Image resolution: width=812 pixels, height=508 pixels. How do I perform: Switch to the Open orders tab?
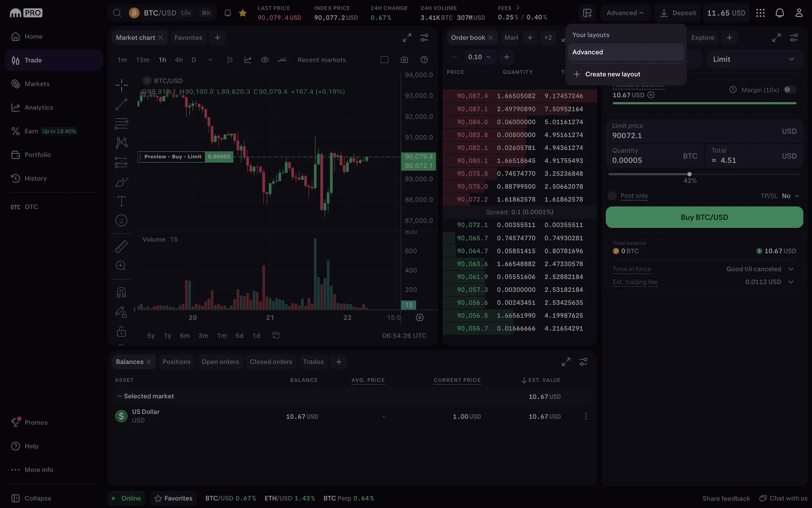click(220, 362)
